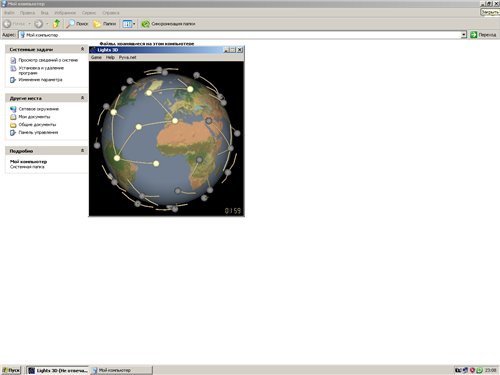Toggle the Folders pane button
The image size is (500, 375).
[x=105, y=24]
